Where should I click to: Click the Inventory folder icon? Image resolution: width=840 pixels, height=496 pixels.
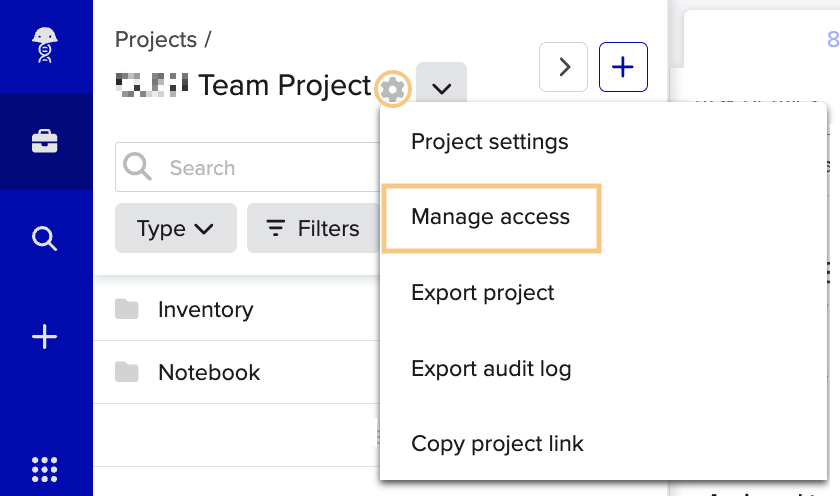pos(127,309)
